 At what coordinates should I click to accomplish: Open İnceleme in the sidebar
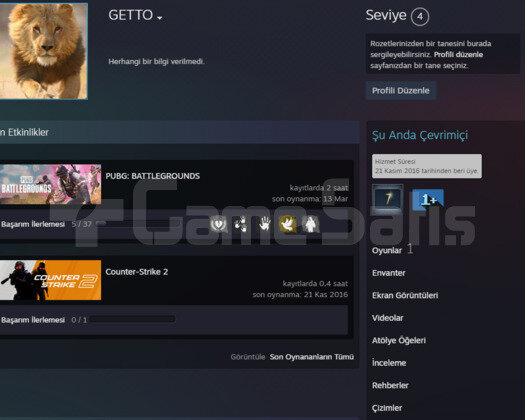tap(389, 363)
